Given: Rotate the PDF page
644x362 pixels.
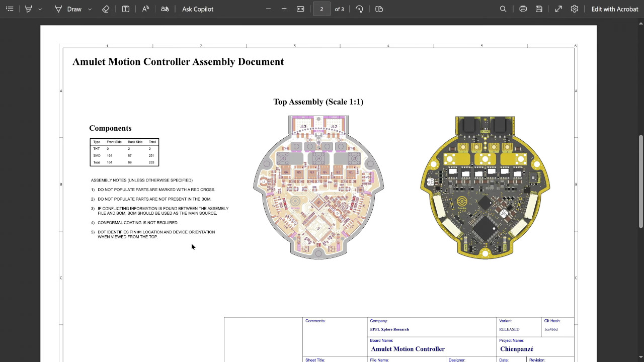Looking at the screenshot, I should click(359, 9).
